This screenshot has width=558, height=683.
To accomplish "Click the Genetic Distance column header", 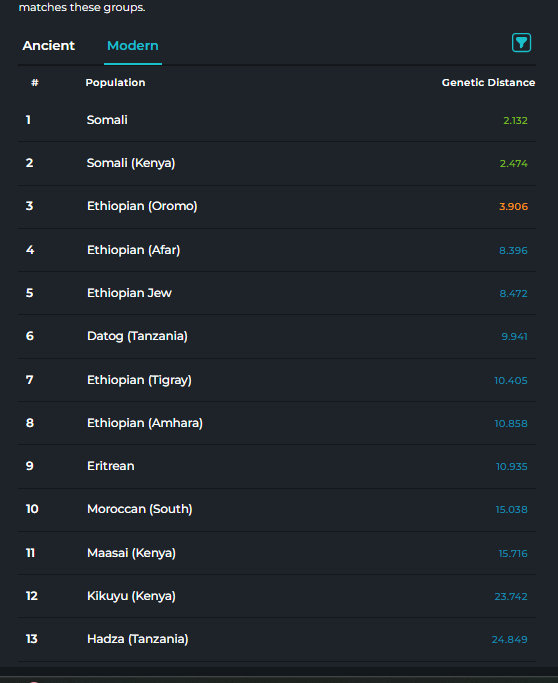I will pos(488,83).
